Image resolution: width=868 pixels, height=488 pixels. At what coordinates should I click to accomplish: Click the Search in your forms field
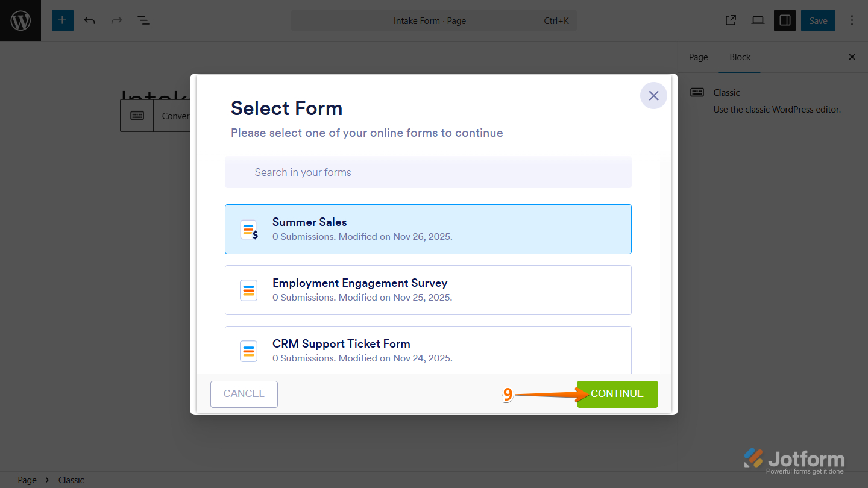coord(428,172)
